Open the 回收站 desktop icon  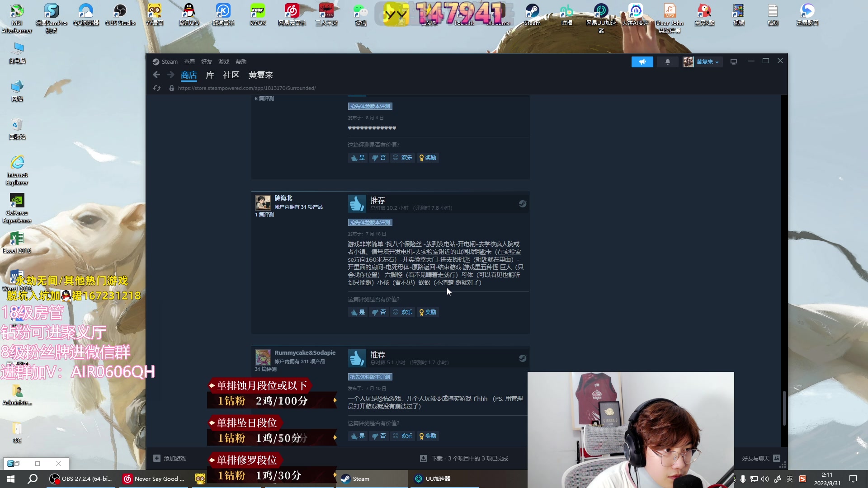point(17,129)
